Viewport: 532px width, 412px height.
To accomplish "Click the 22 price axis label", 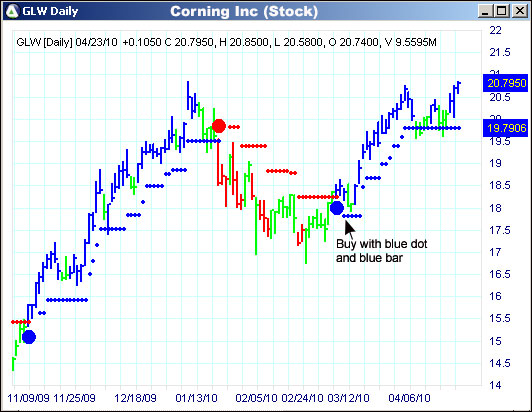I will (x=495, y=31).
